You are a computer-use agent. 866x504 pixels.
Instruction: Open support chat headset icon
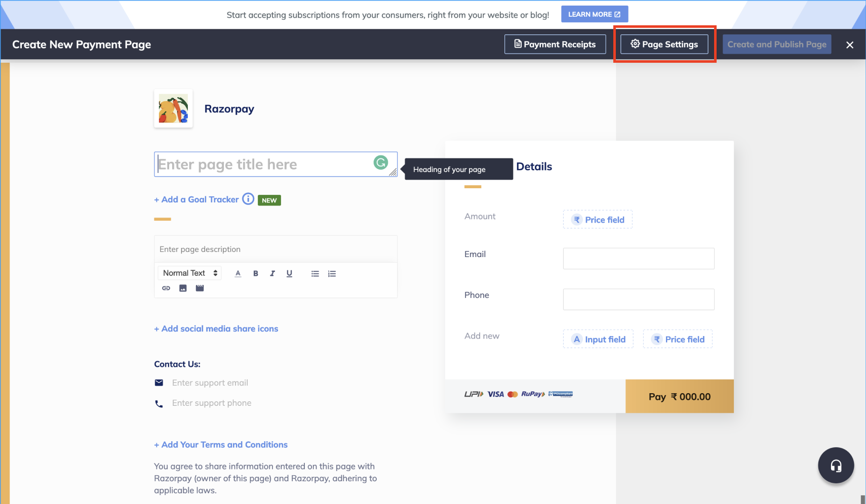[x=836, y=466]
